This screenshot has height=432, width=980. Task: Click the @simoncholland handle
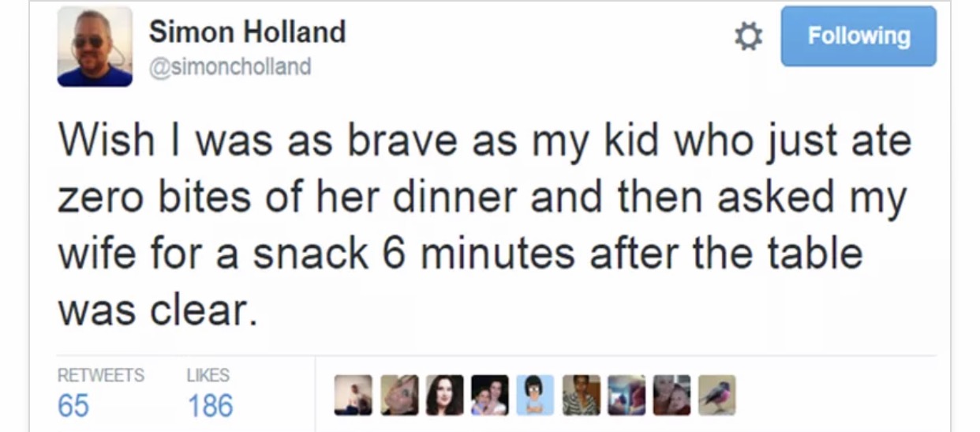pos(230,66)
